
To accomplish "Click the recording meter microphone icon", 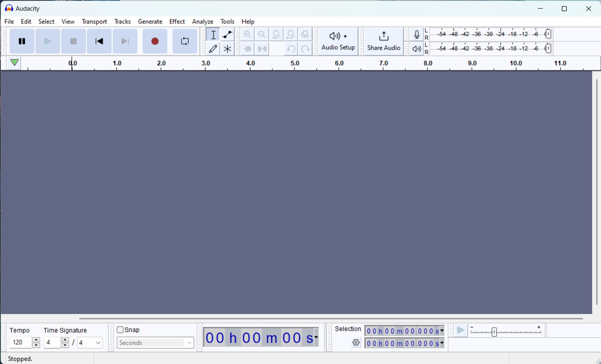I will point(416,34).
